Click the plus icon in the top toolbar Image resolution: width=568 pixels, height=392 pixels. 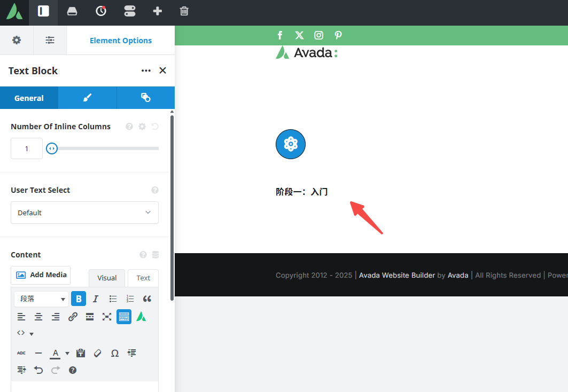[157, 11]
